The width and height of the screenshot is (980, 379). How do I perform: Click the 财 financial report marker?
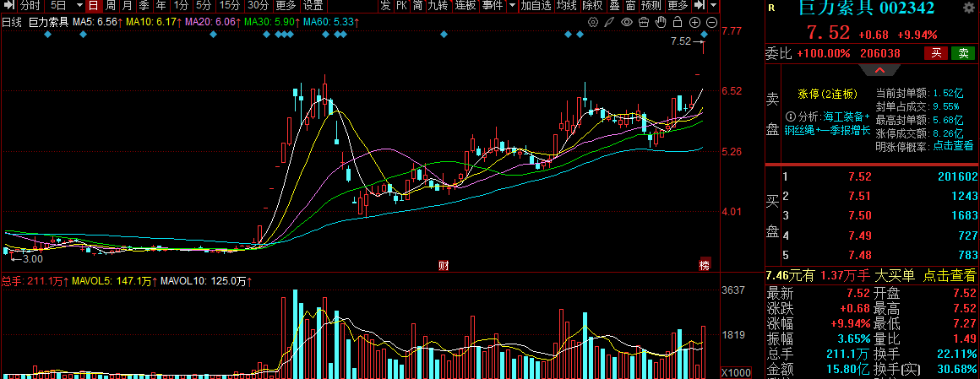pos(444,265)
